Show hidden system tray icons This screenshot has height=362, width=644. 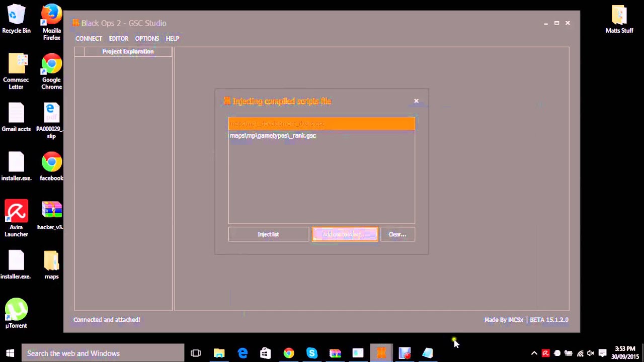[x=534, y=353]
